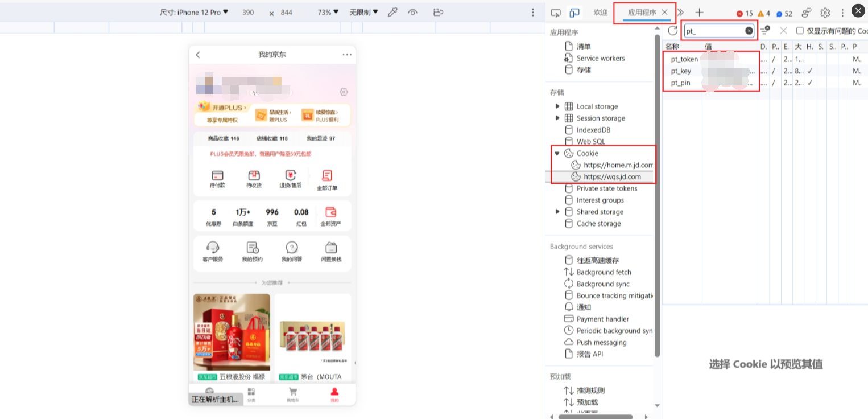868x419 pixels.
Task: Open the device size iPhone 12 Pro dropdown
Action: click(194, 13)
